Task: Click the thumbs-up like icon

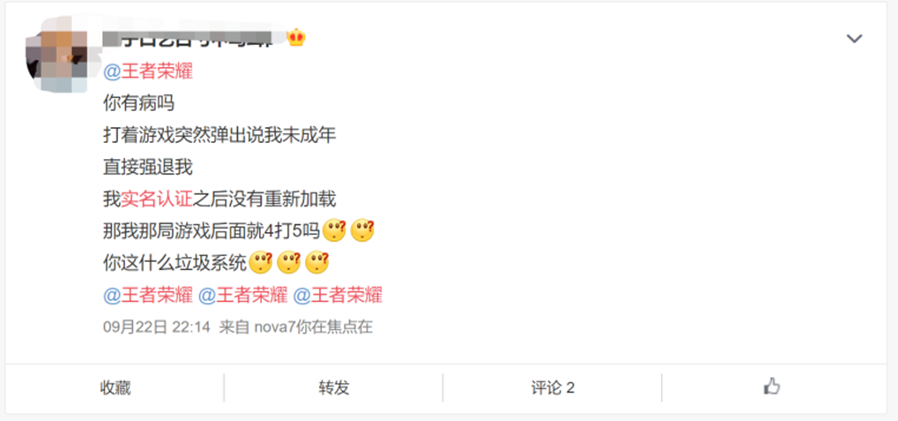Action: point(772,387)
